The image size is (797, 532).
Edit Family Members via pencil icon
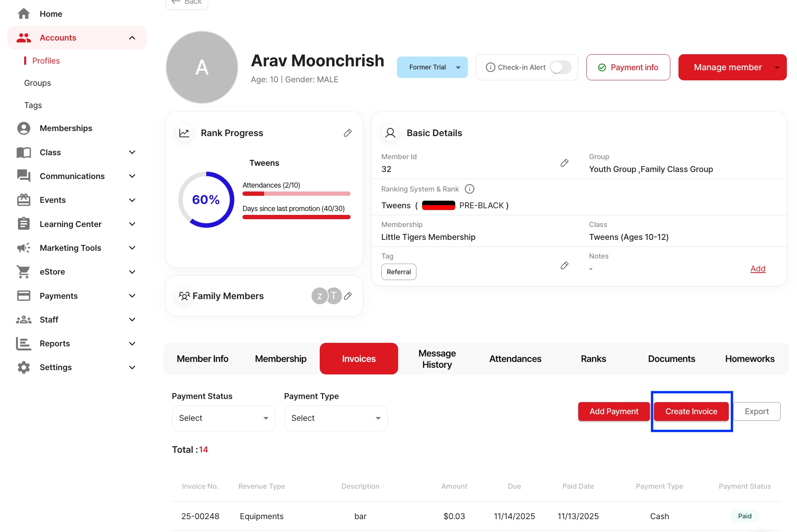pyautogui.click(x=348, y=296)
